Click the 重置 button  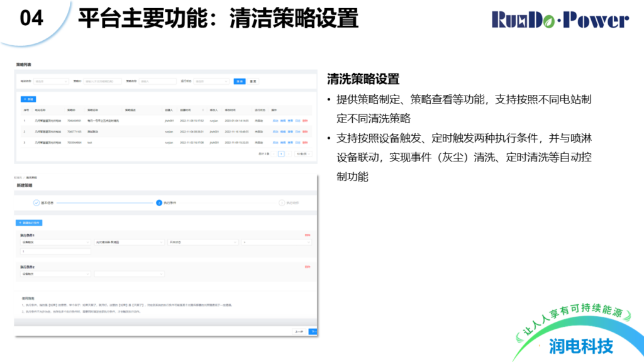click(253, 81)
